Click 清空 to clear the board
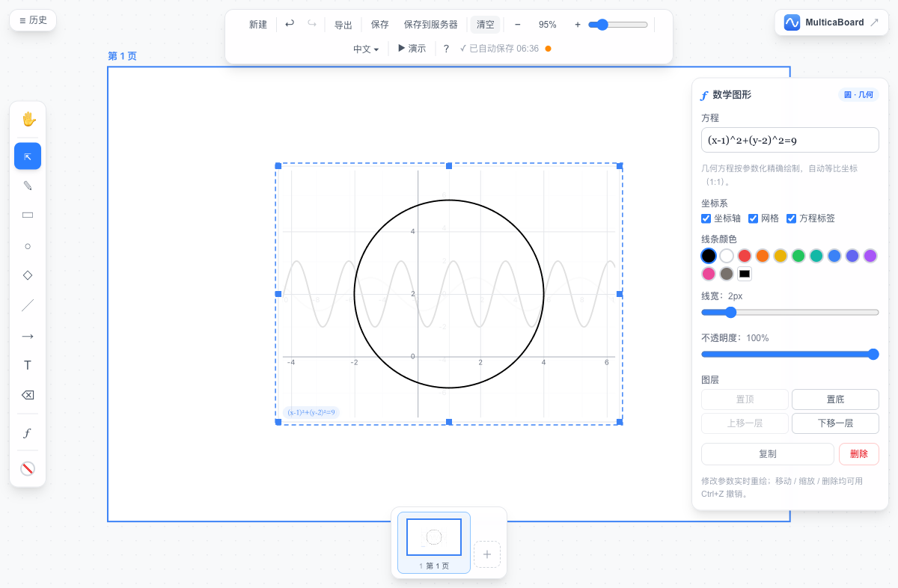Viewport: 898px width, 588px height. 486,25
